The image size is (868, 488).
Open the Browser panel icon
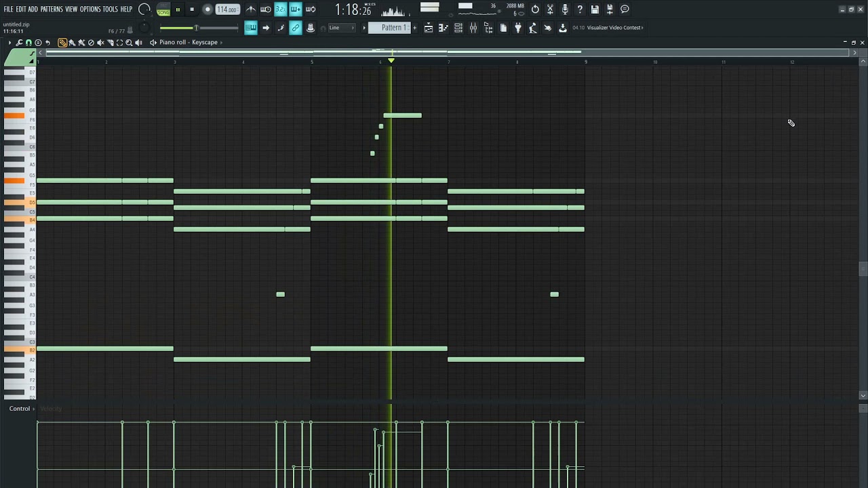coord(488,28)
